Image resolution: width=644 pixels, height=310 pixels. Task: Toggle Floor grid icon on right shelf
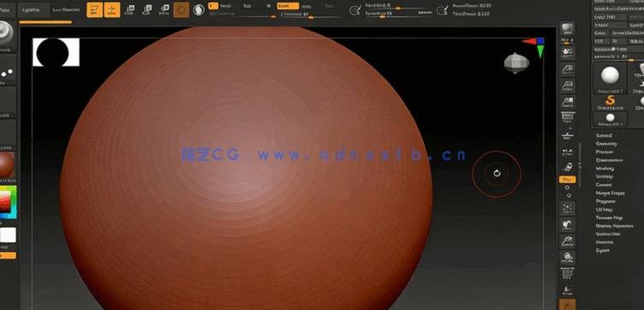pos(568,135)
